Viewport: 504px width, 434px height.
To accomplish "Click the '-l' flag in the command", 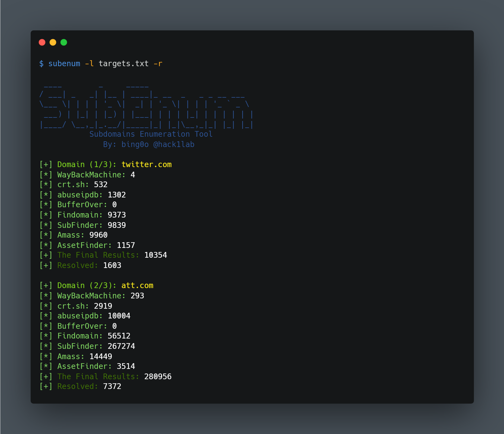I will tap(89, 63).
